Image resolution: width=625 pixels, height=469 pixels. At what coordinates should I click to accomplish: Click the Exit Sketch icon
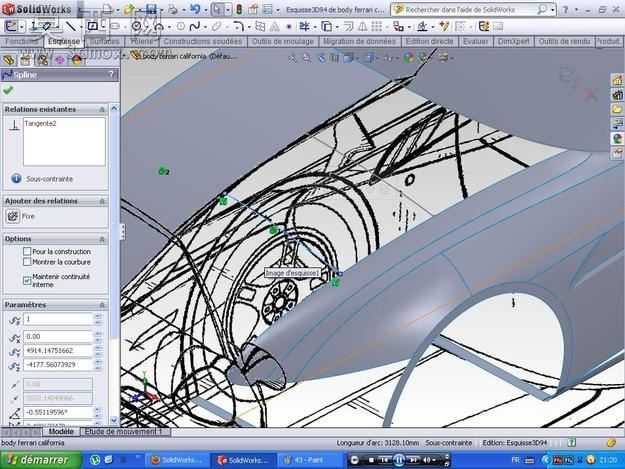tap(11, 26)
